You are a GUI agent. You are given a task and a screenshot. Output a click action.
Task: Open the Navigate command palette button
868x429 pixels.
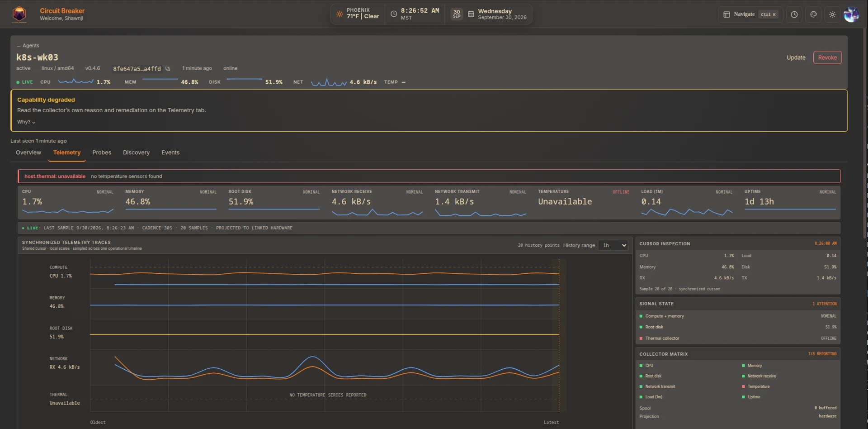click(x=750, y=14)
